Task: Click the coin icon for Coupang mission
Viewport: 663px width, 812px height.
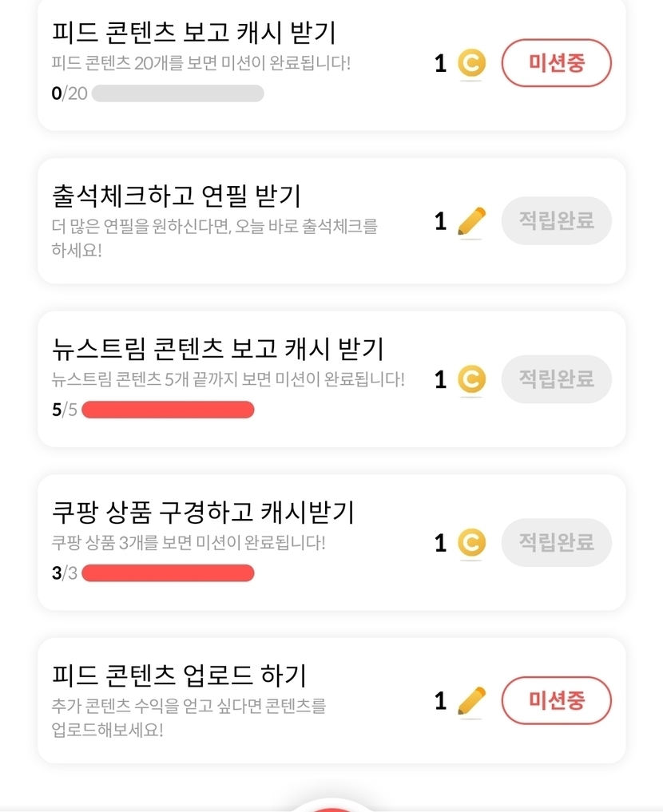Action: point(471,543)
